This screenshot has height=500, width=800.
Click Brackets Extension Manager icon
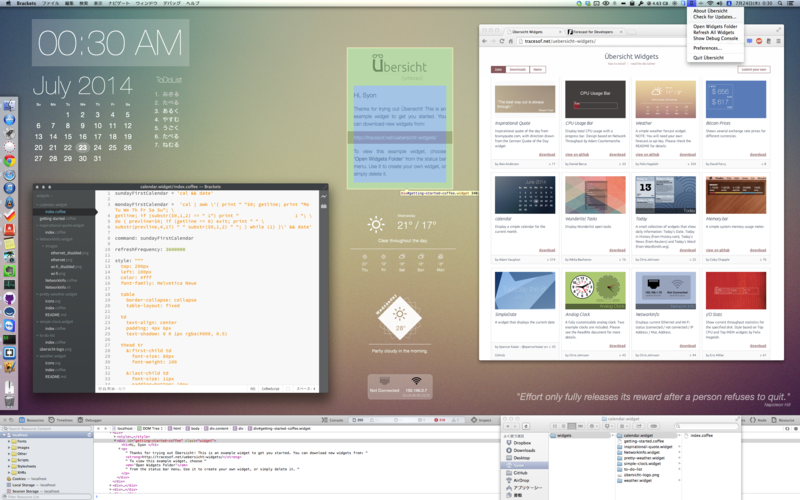(x=323, y=206)
